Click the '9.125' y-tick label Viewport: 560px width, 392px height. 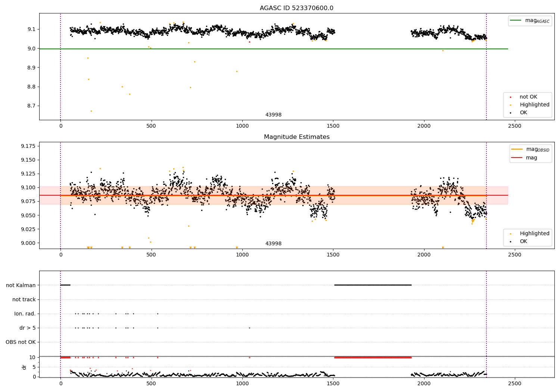28,174
